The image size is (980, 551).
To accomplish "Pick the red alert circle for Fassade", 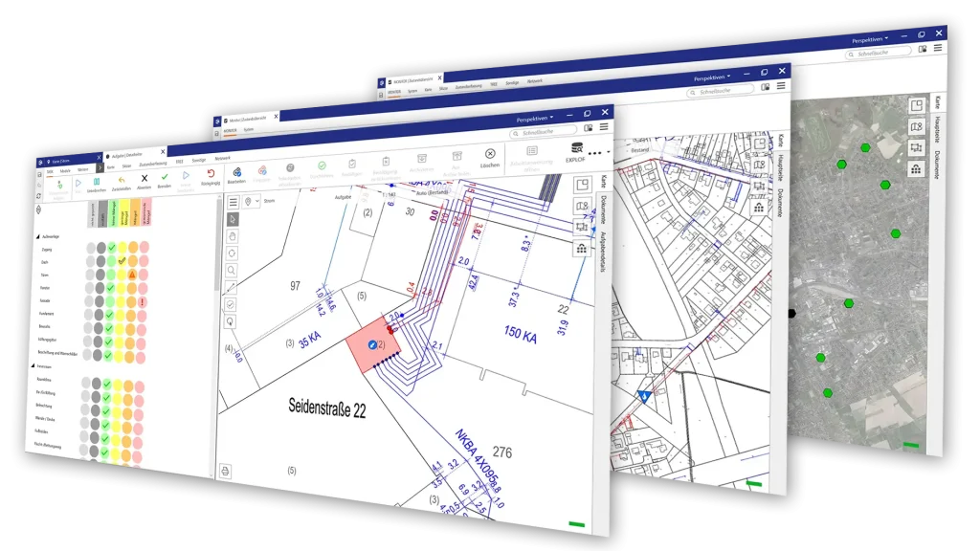I will point(143,301).
